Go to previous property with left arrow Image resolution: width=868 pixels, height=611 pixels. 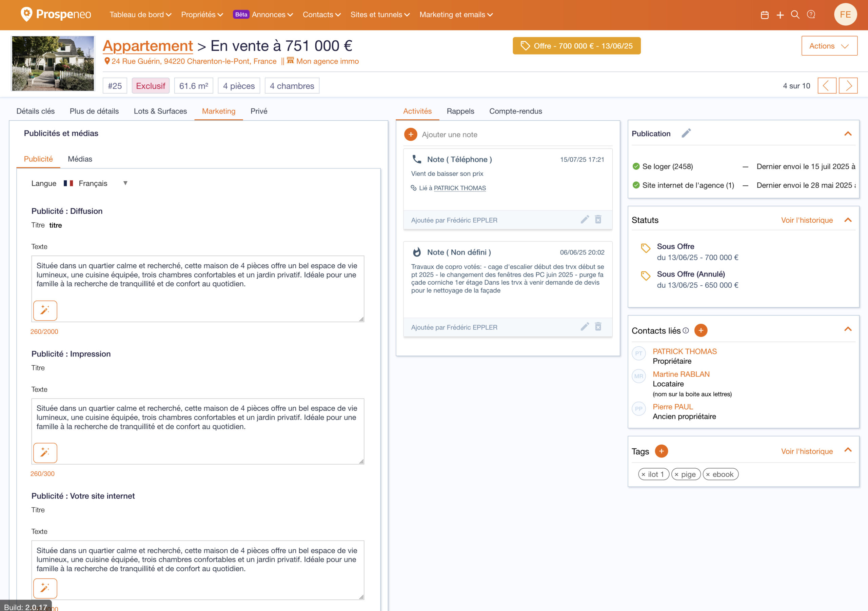pyautogui.click(x=826, y=86)
